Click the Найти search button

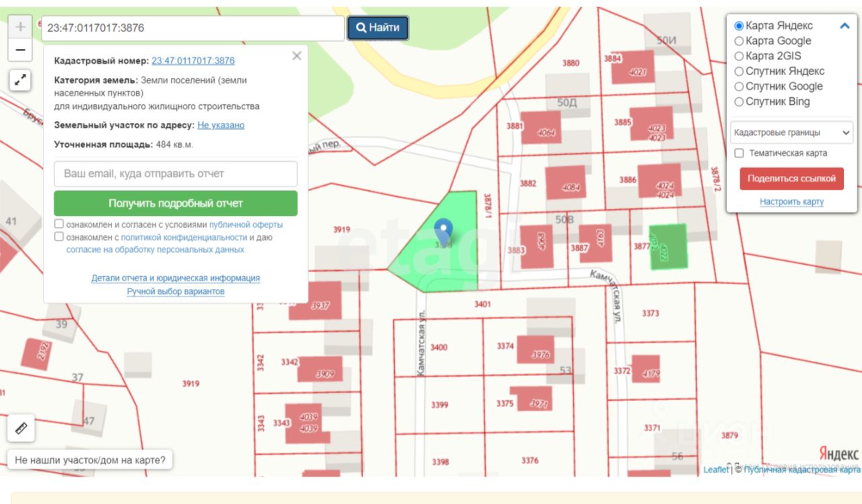[x=378, y=28]
